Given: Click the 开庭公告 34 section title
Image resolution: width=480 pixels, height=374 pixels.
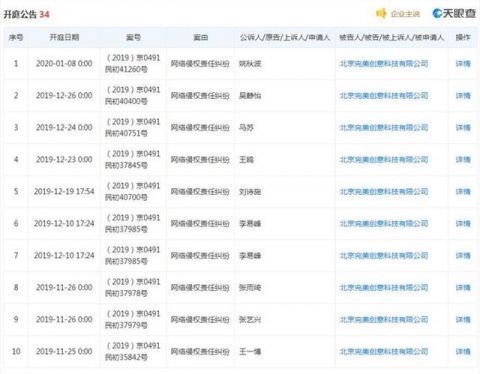Looking at the screenshot, I should tap(26, 14).
